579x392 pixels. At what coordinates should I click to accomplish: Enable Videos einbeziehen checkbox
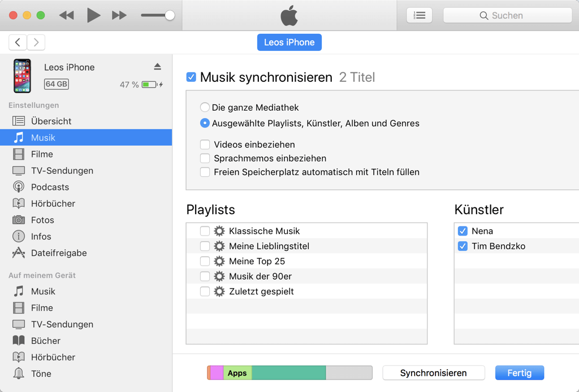(x=205, y=145)
